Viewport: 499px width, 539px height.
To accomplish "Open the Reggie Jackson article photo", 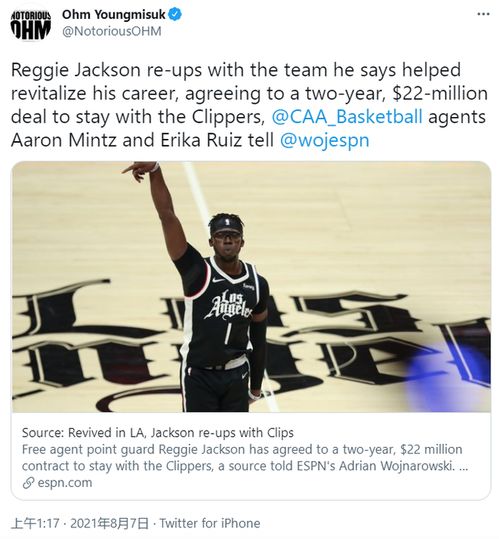I will pyautogui.click(x=251, y=286).
